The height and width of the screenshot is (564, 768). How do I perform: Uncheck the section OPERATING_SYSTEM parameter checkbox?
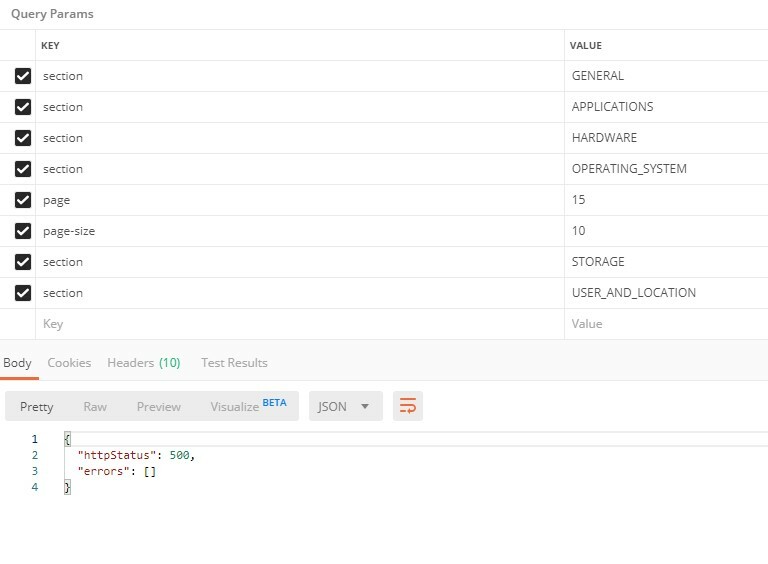click(23, 169)
